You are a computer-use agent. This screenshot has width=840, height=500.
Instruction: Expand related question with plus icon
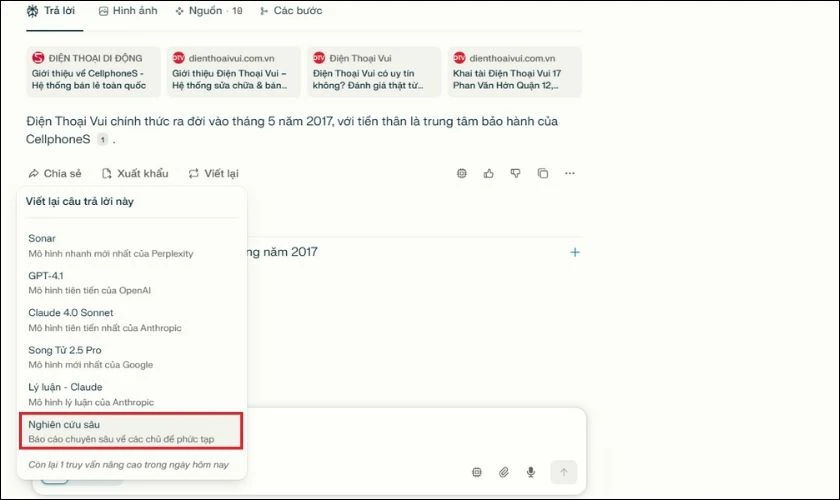[575, 252]
